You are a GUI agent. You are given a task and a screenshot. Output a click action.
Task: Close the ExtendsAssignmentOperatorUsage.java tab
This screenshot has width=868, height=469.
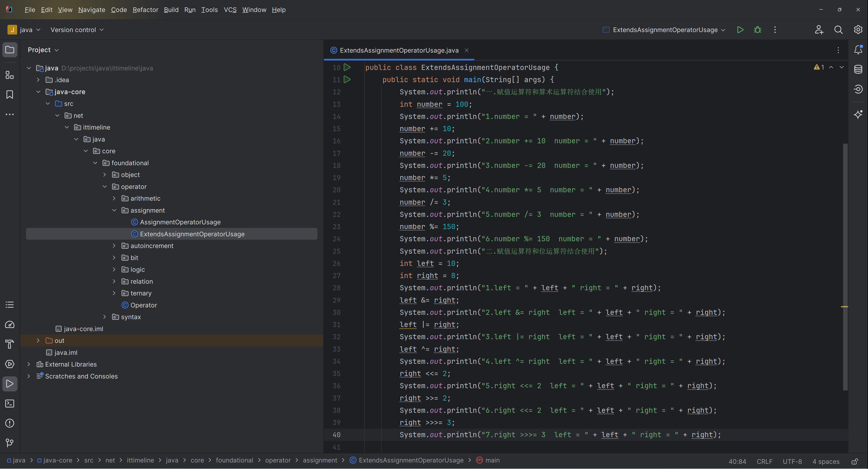click(x=467, y=50)
